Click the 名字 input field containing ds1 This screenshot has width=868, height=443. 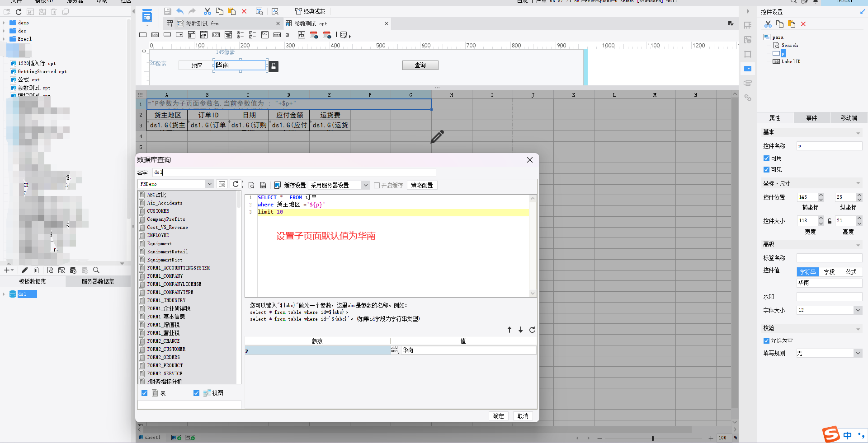294,173
